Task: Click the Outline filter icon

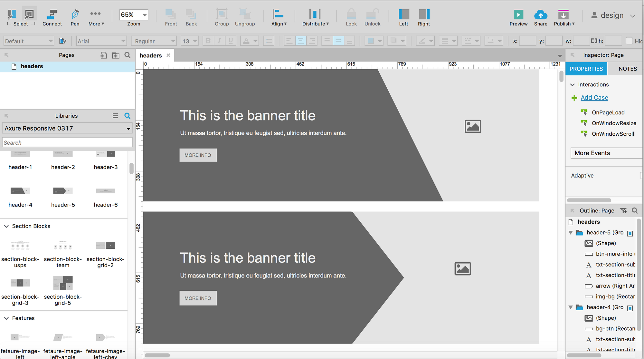Action: point(623,210)
